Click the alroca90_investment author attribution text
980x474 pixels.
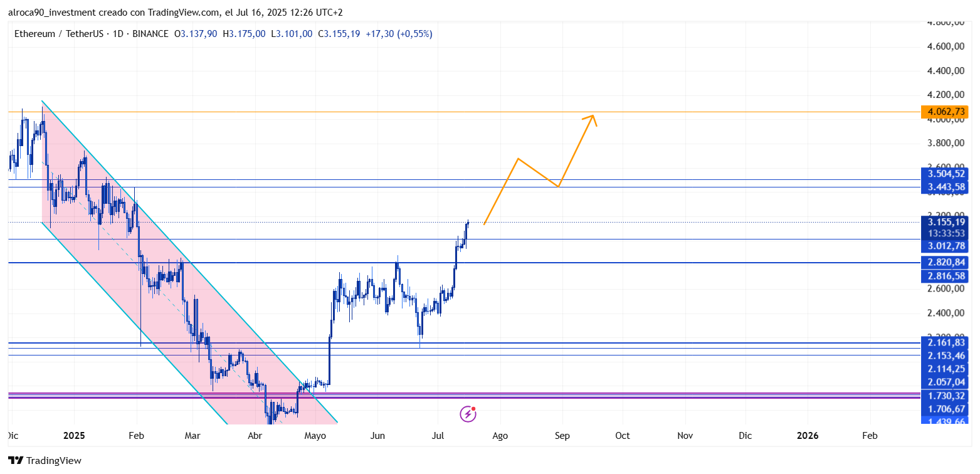point(56,13)
